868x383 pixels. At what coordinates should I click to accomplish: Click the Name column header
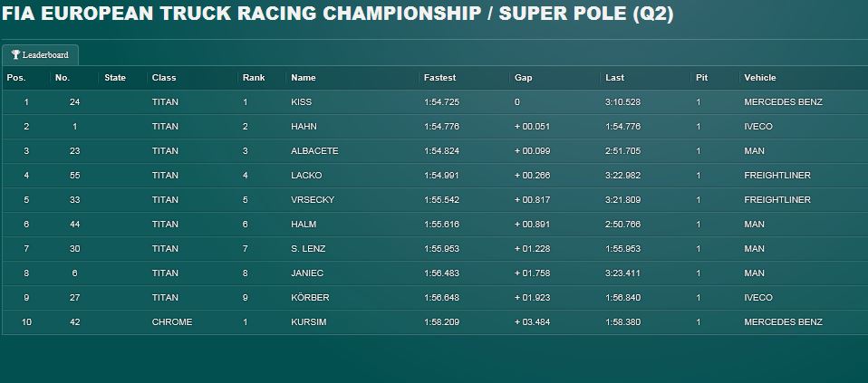304,78
